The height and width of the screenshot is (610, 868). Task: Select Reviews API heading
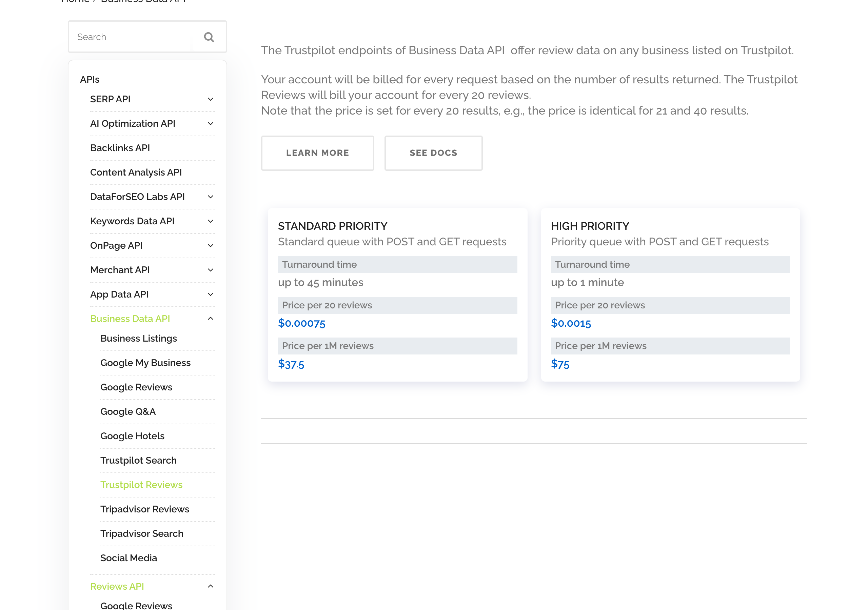(117, 586)
